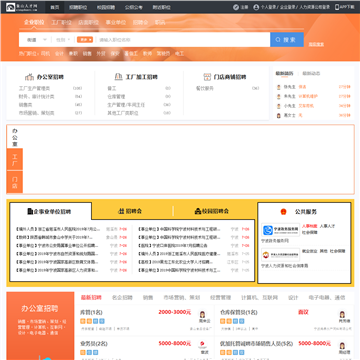Switch to the 最新动态 tab
Image resolution: width=360 pixels, height=360 pixels.
point(311,73)
